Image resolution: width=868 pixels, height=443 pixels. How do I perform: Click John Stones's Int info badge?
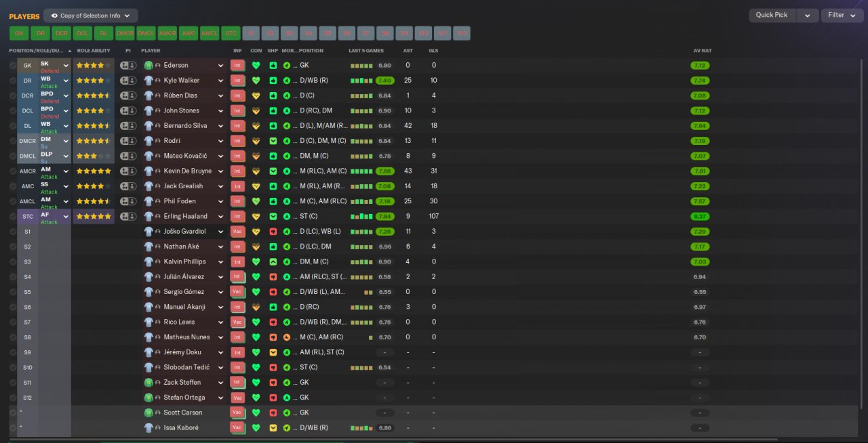tap(237, 111)
